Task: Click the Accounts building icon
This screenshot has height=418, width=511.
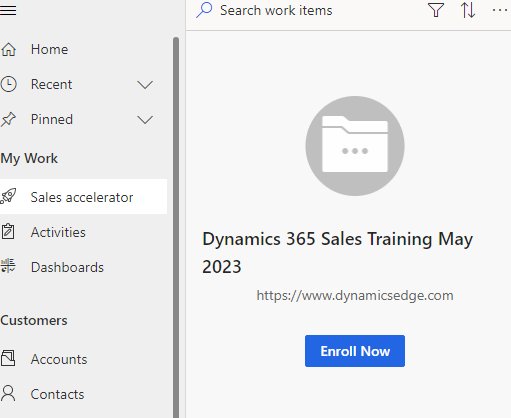Action: [x=8, y=358]
